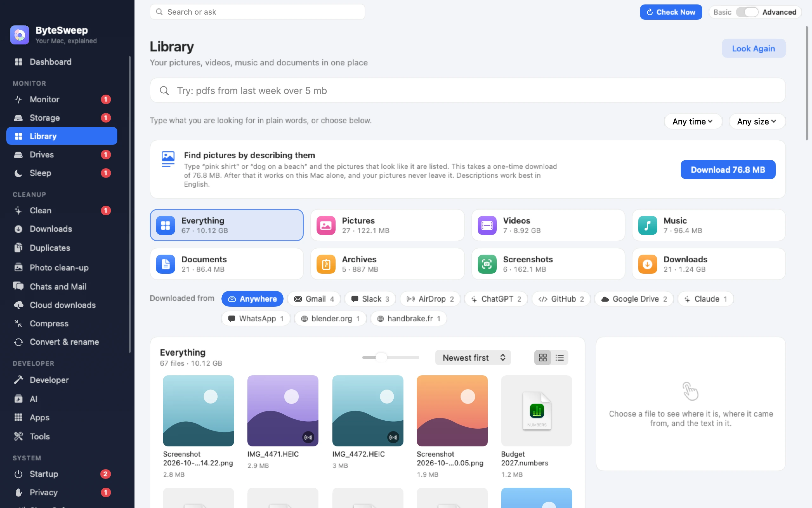Image resolution: width=812 pixels, height=508 pixels.
Task: Select the Pictures category card
Action: click(x=388, y=225)
